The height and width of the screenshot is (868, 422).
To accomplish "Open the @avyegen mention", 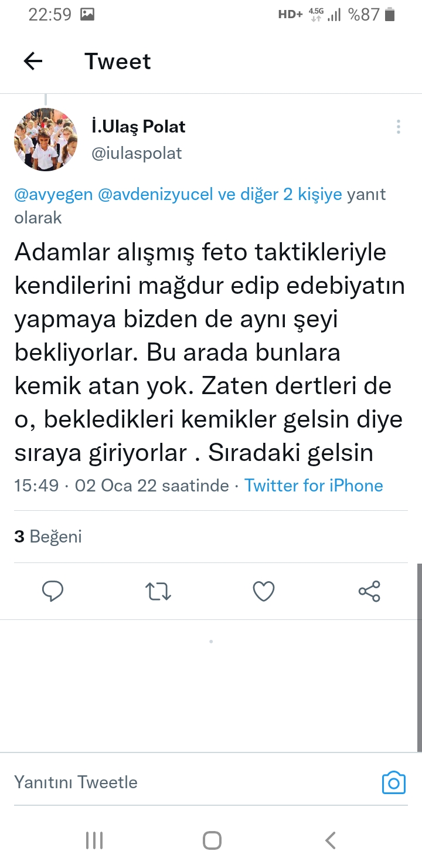I will 53,195.
